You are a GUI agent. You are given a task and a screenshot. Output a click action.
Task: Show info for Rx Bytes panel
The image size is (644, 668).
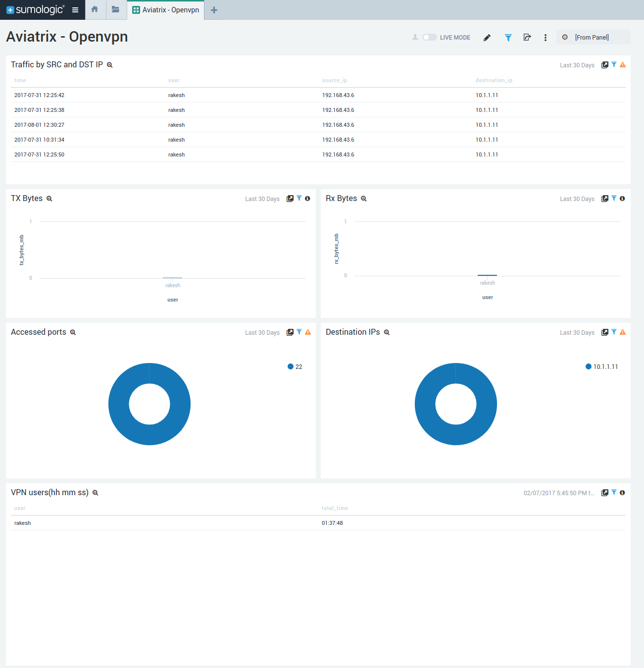tap(622, 199)
